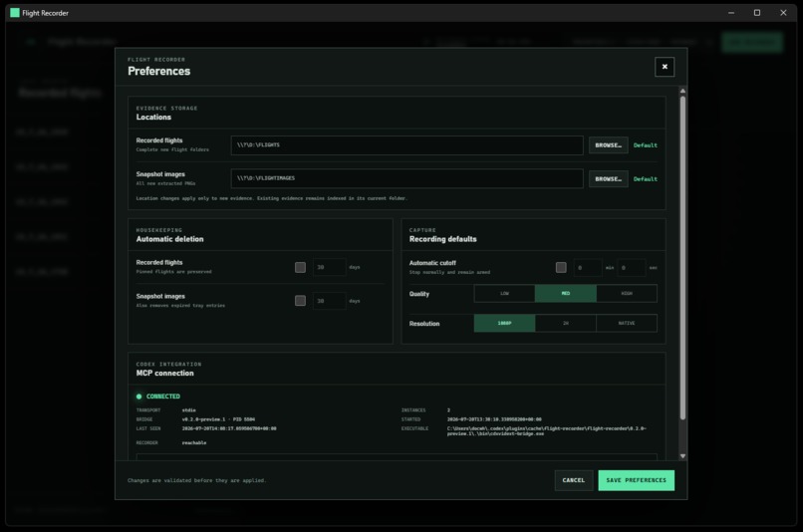Browse for the Recorded flights folder
This screenshot has width=803, height=532.
[608, 145]
